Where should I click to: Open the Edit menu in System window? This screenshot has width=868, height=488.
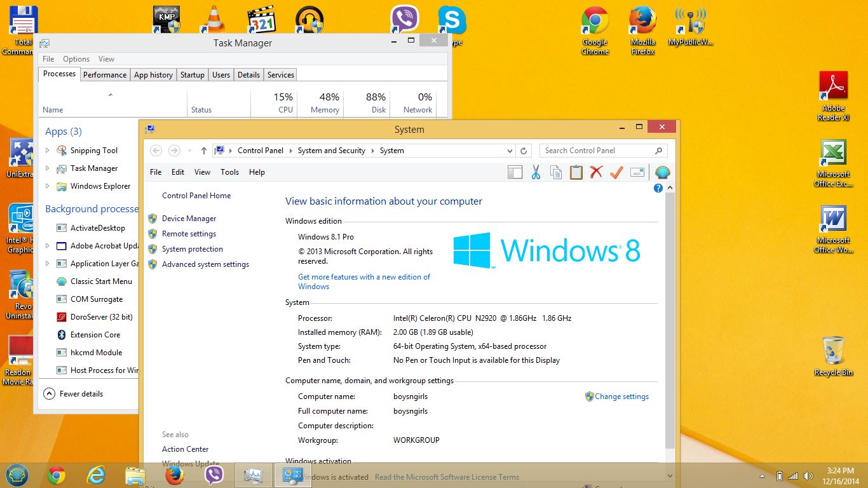pos(178,172)
